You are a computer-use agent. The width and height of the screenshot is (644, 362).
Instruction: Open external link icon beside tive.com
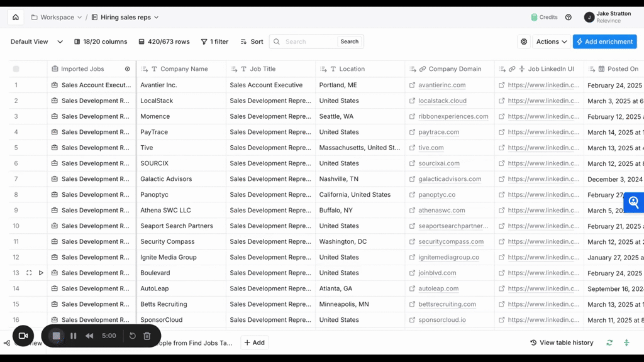(x=412, y=147)
